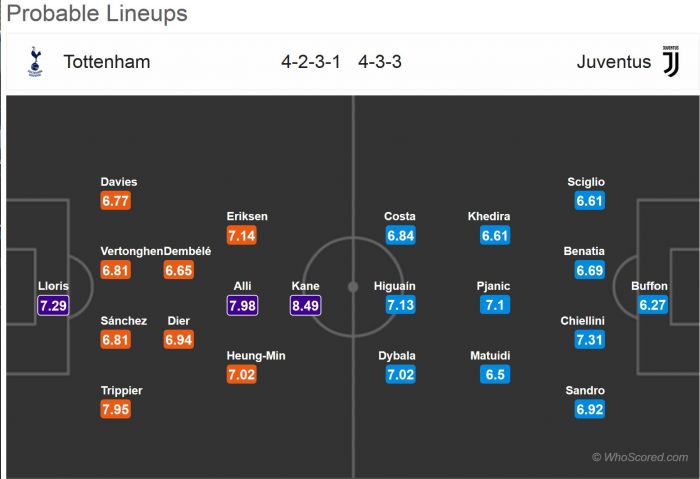Image resolution: width=700 pixels, height=479 pixels.
Task: Click Buffon's 6.27 rating badge
Action: click(653, 305)
